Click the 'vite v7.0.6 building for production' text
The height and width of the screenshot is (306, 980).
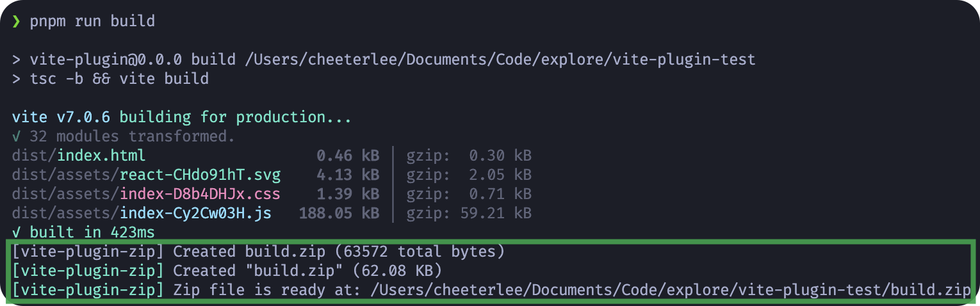point(181,117)
